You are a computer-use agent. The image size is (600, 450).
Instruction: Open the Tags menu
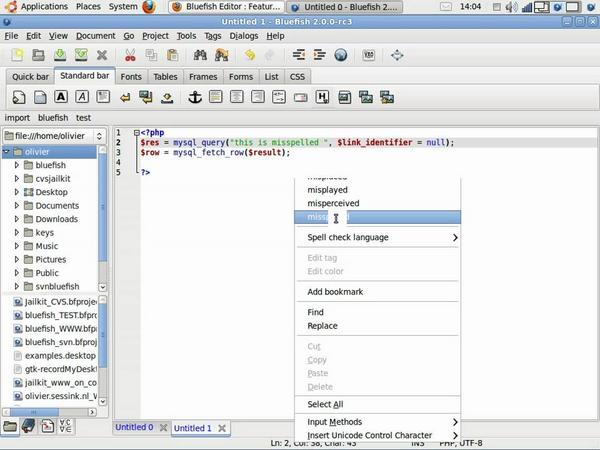(x=212, y=36)
